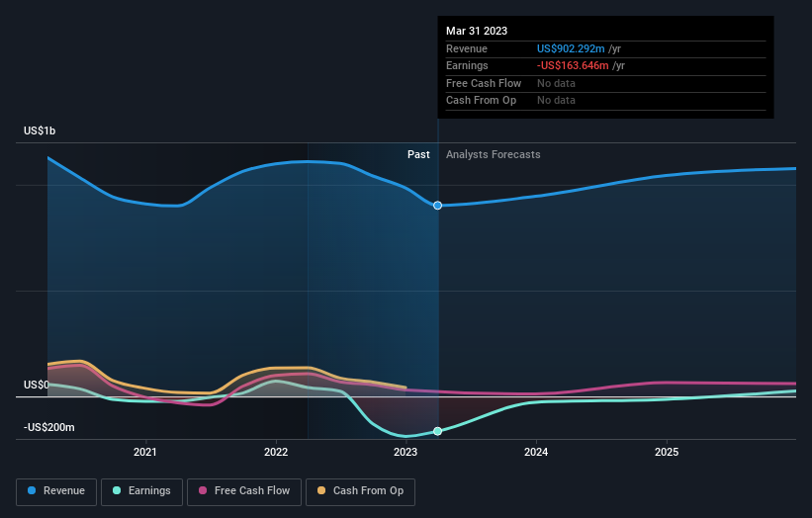Screen dimensions: 812x518
Task: Toggle the Earnings legend series
Action: coord(141,491)
